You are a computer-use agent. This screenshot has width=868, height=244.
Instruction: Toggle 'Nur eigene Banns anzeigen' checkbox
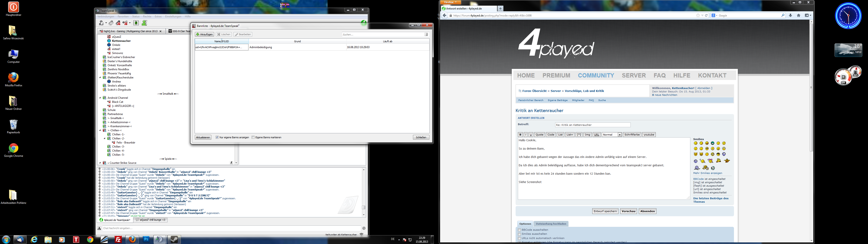tap(217, 138)
